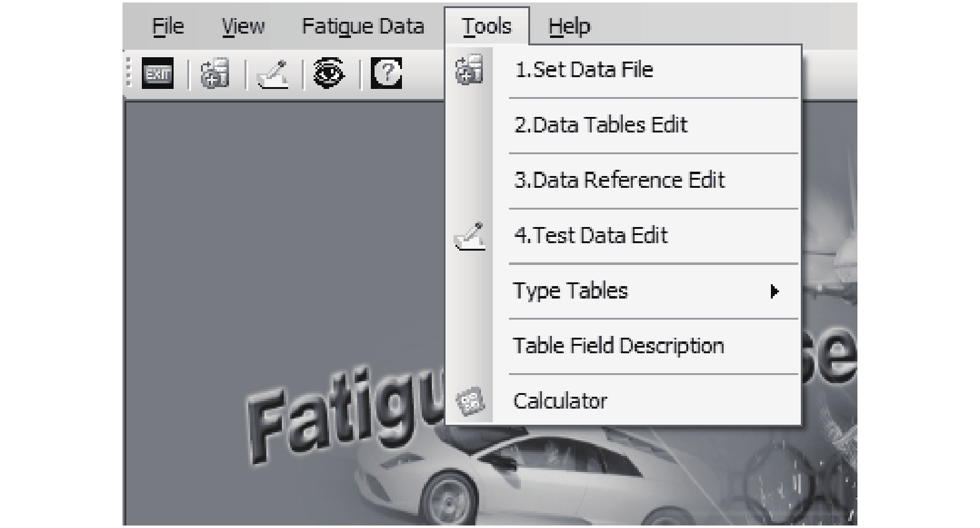Click the Set Data File toolbar icon

[215, 73]
